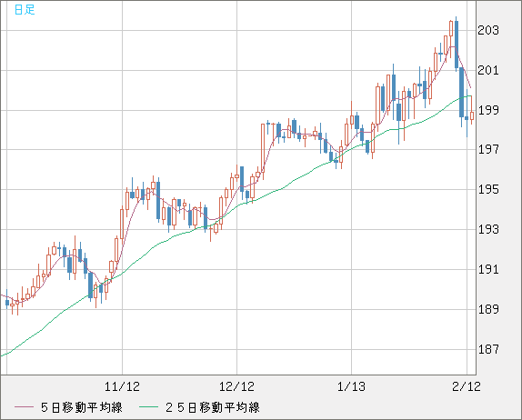Click the 5日移動平均線 legend text
The image size is (522, 420).
[82, 407]
